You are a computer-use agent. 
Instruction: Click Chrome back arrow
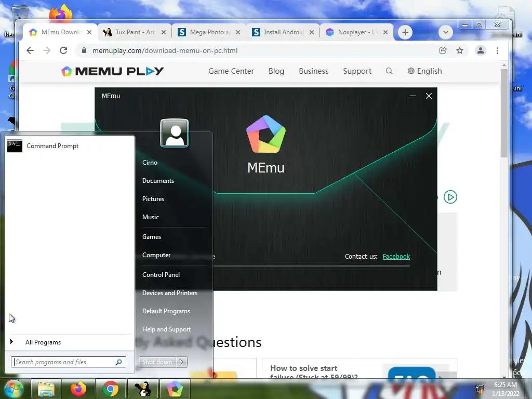tap(30, 50)
